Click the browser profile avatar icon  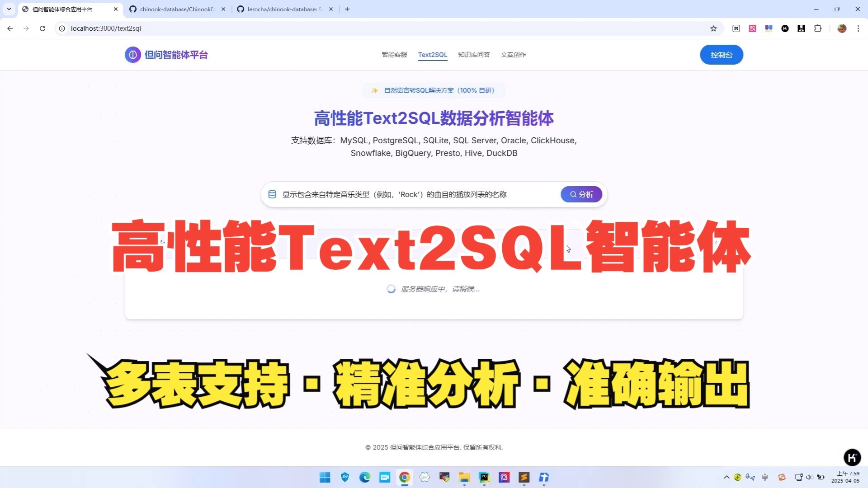[x=842, y=28]
